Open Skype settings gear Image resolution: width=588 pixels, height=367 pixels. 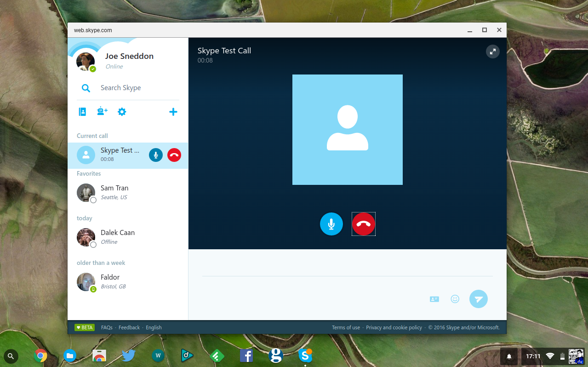point(122,112)
